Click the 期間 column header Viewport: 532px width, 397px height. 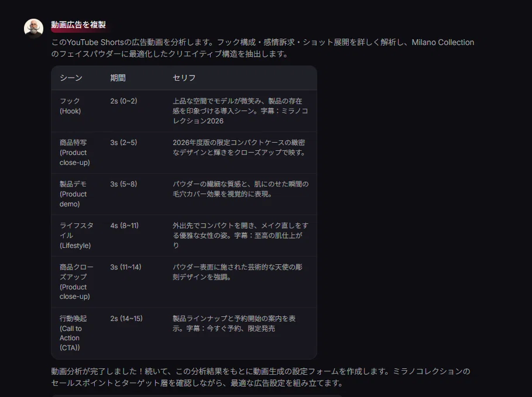[118, 78]
